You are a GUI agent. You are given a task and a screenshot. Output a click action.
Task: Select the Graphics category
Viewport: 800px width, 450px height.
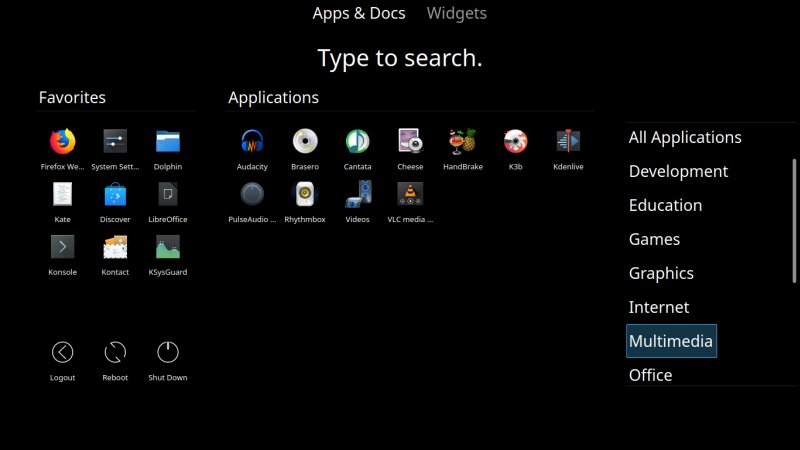(x=661, y=273)
